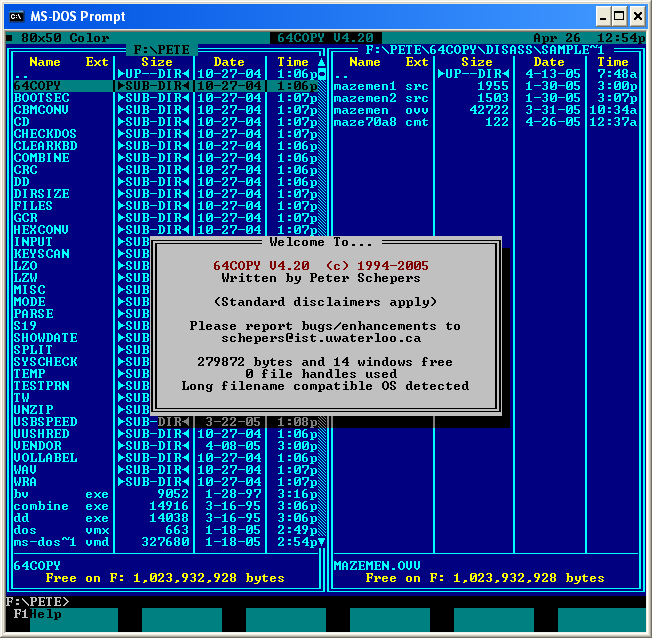Select the INPUT directory entry
Screen dimensions: 652x638
[82, 242]
